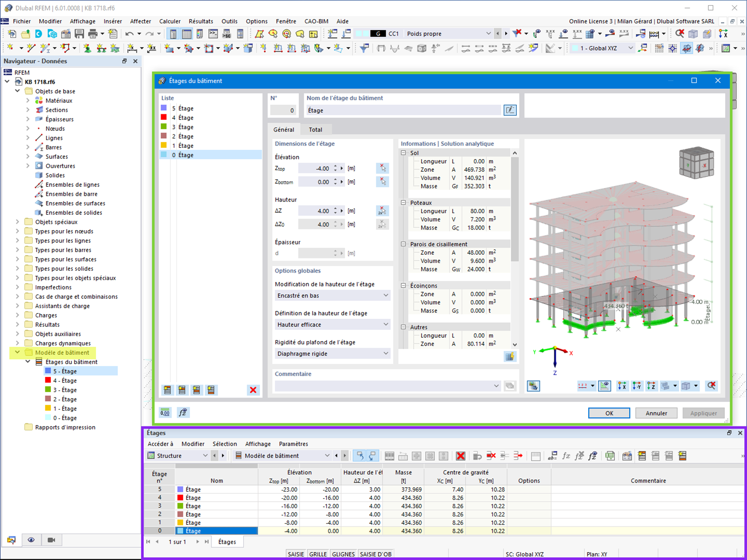Collapse the Sol group in Informations panel
747x560 pixels.
[x=403, y=153]
